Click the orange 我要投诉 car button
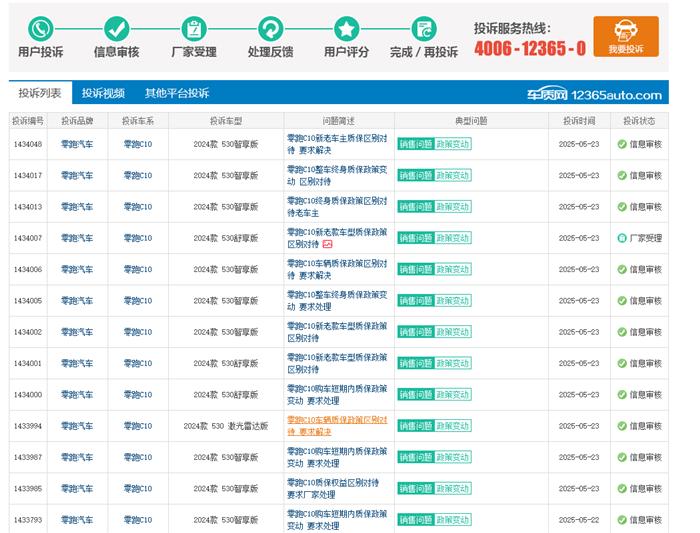Screen dimensions: 700x533 point(626,36)
